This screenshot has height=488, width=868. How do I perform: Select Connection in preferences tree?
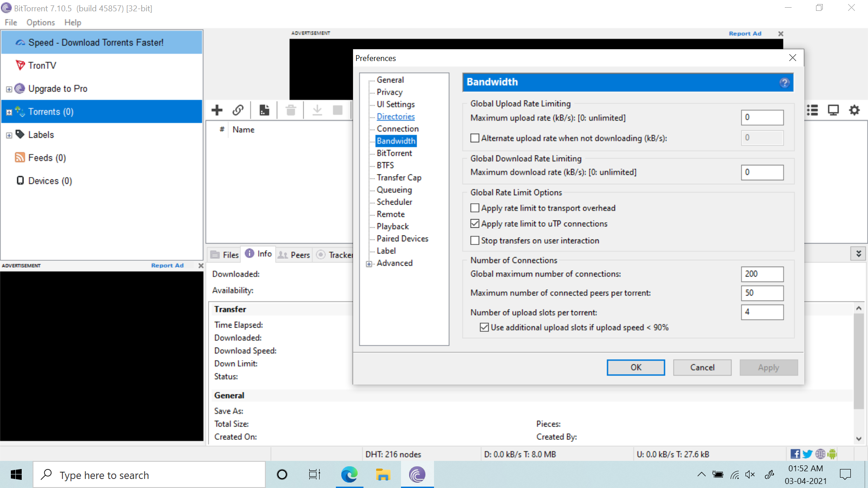(x=397, y=129)
